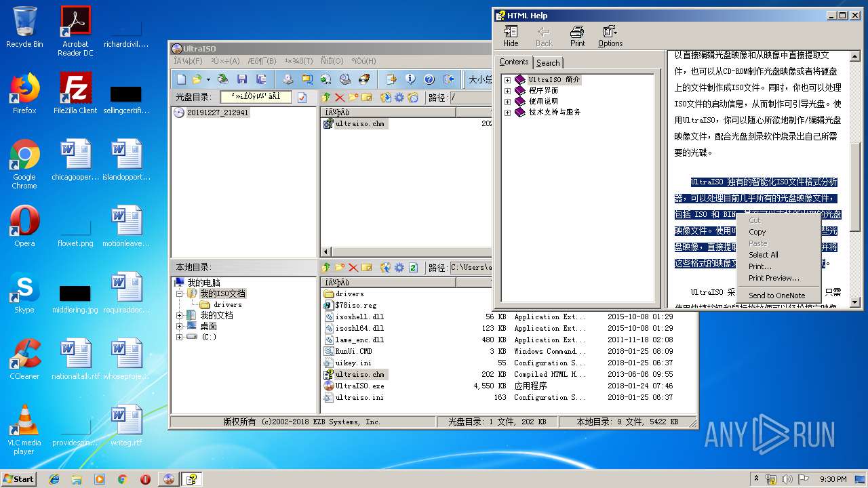Viewport: 868px width, 488px height.
Task: Expand the (C:) drive tree node
Action: click(180, 338)
